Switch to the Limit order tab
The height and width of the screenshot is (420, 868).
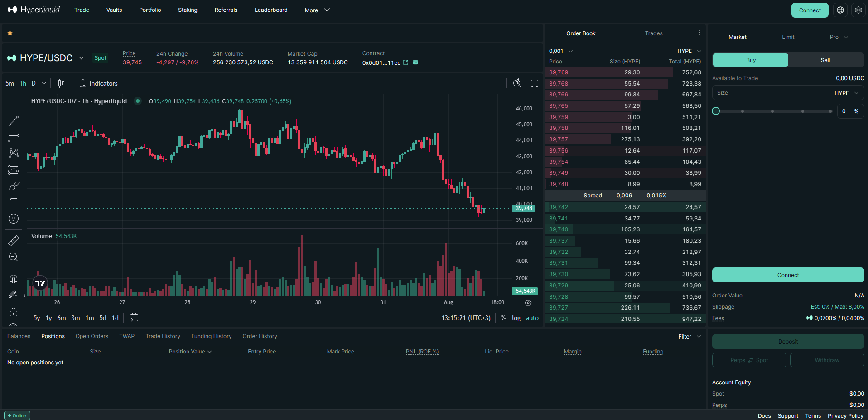[x=788, y=37]
